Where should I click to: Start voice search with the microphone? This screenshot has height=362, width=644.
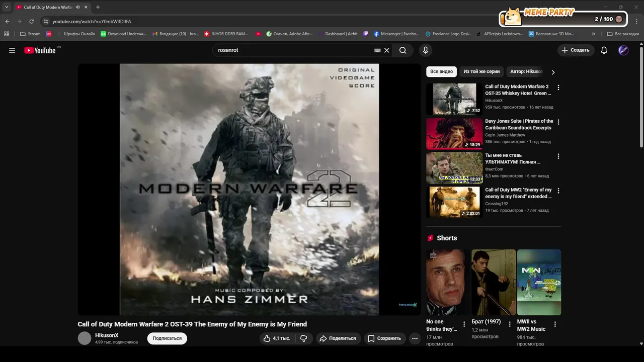pos(426,50)
